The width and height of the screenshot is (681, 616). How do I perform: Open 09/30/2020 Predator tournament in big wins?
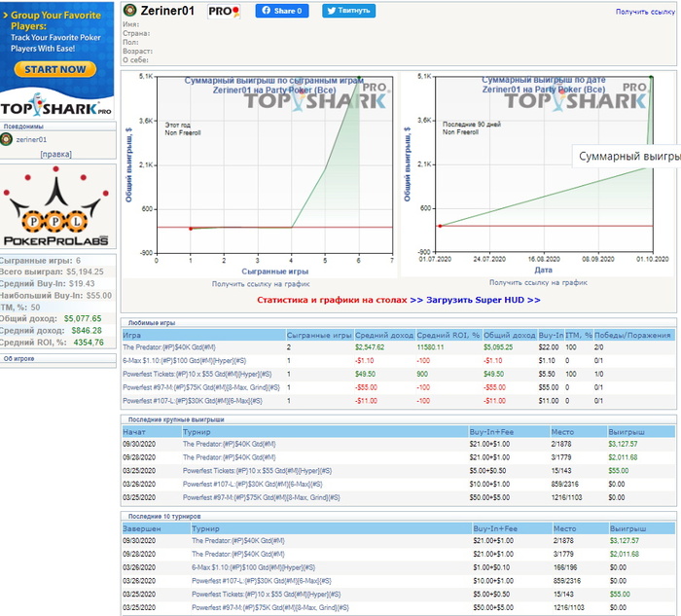(230, 445)
